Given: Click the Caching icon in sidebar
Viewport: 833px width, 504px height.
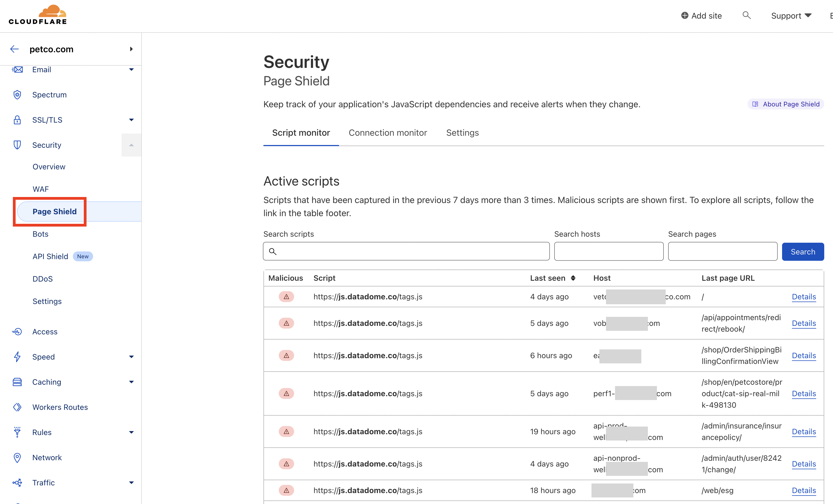Looking at the screenshot, I should 17,382.
